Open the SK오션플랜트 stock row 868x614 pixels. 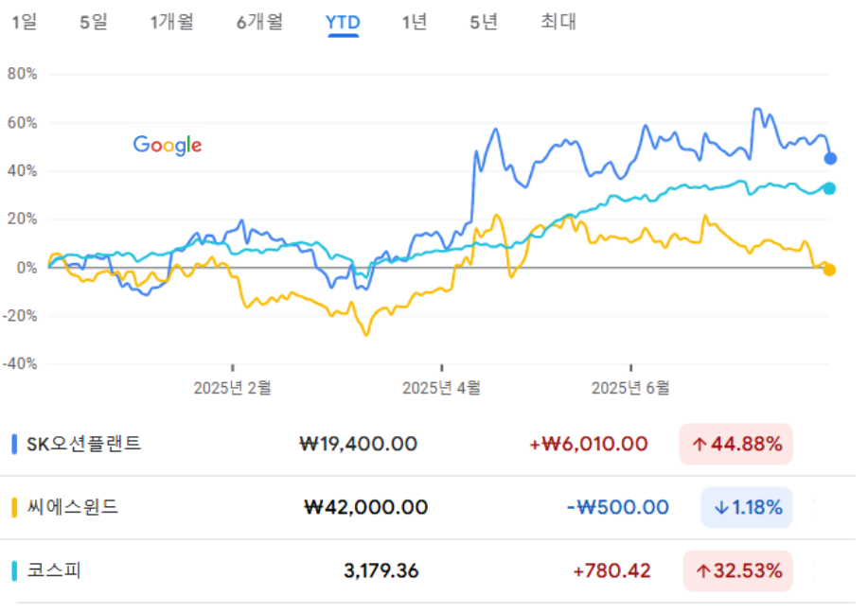(427, 445)
